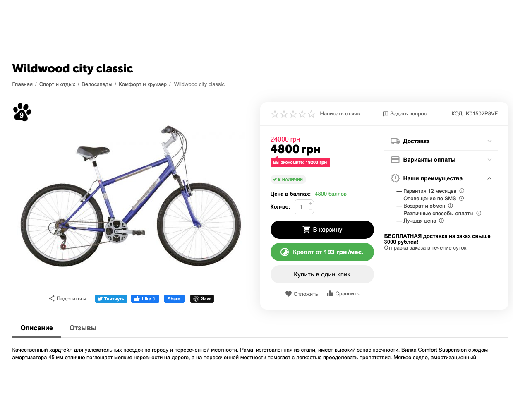Image resolution: width=513 pixels, height=420 pixels.
Task: Click the Сравнить bar chart icon
Action: (x=330, y=293)
